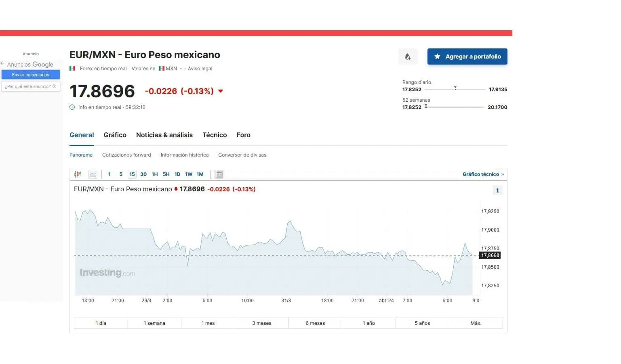This screenshot has height=364, width=621.
Task: Open the alert bell icon
Action: coord(408,56)
